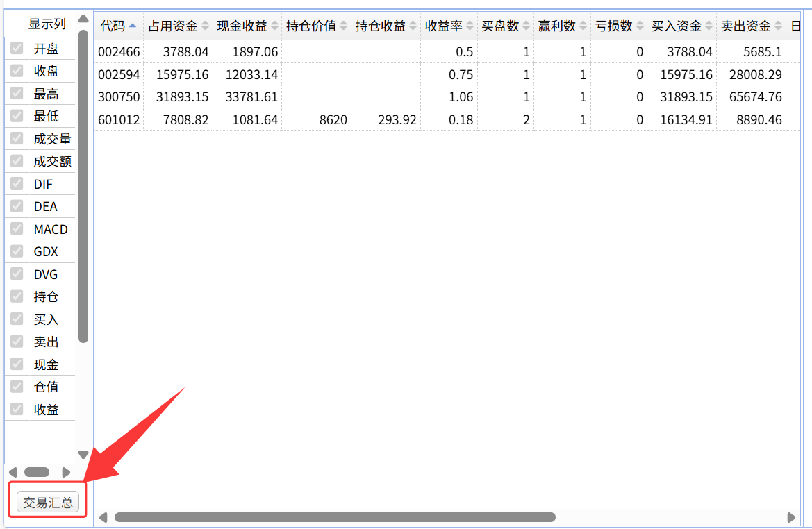This screenshot has width=812, height=529.
Task: Select stock code 601012 cell
Action: pos(119,119)
